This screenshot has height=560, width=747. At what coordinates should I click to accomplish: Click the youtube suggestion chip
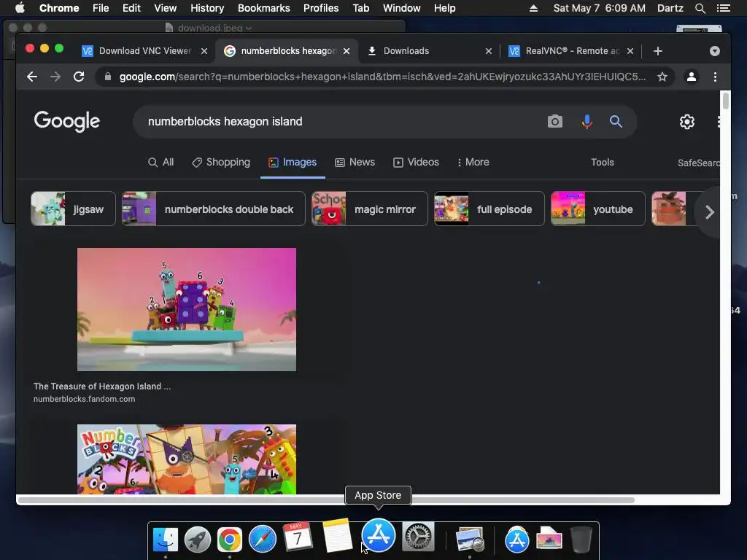[x=598, y=209]
